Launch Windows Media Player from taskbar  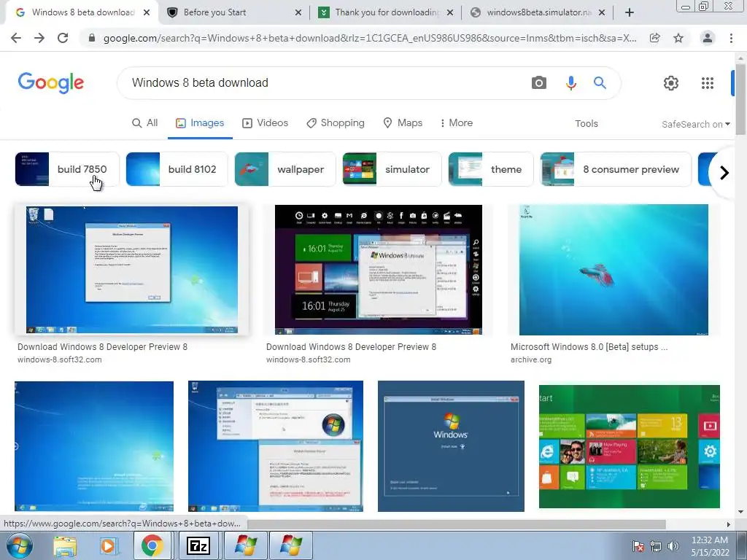[108, 546]
